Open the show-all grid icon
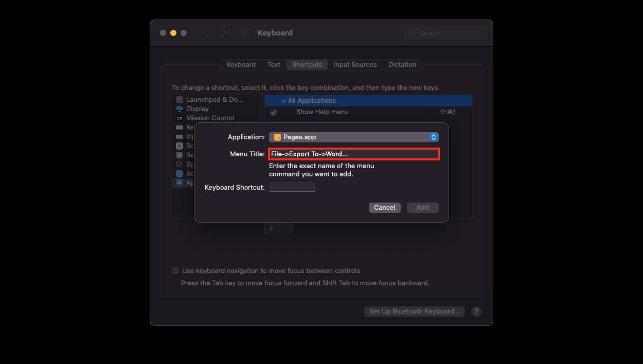 click(245, 33)
